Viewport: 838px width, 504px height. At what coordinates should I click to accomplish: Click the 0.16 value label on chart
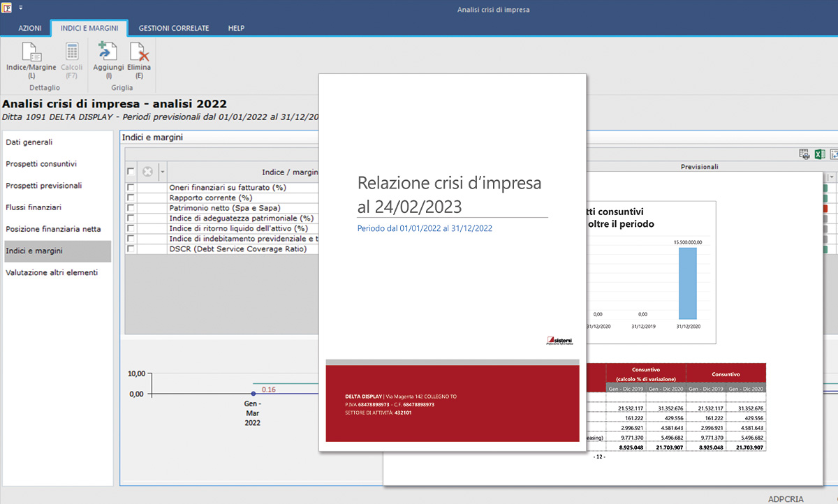pyautogui.click(x=268, y=389)
